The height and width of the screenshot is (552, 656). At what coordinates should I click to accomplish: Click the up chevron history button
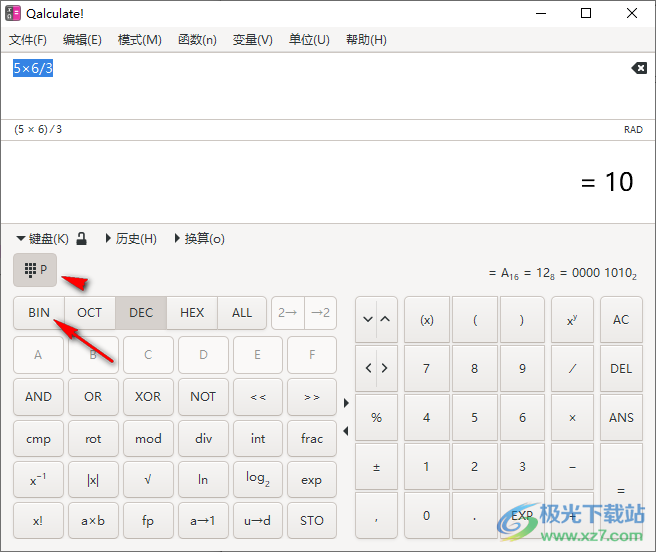click(x=386, y=320)
